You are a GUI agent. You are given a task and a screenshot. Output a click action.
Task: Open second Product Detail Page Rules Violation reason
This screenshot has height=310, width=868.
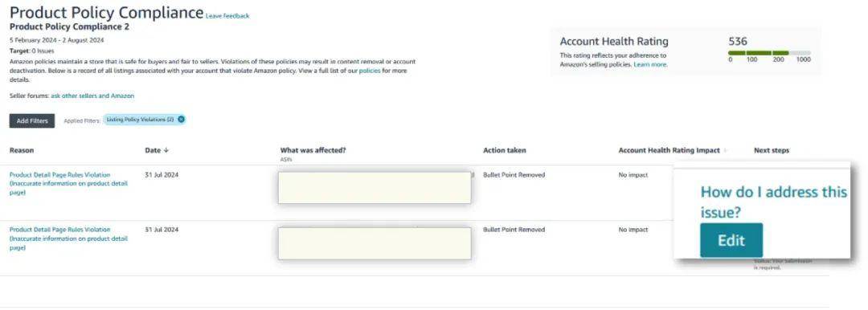(x=68, y=239)
